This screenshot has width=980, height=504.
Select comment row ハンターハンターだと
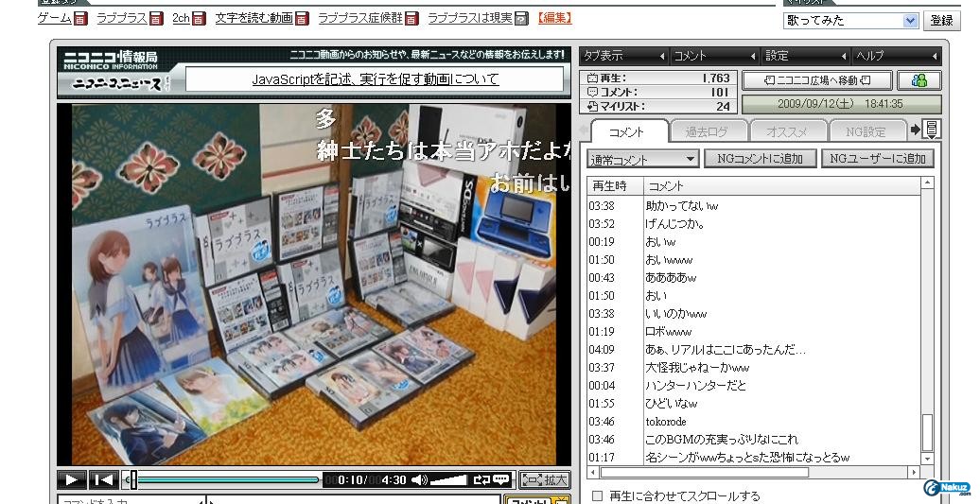754,386
